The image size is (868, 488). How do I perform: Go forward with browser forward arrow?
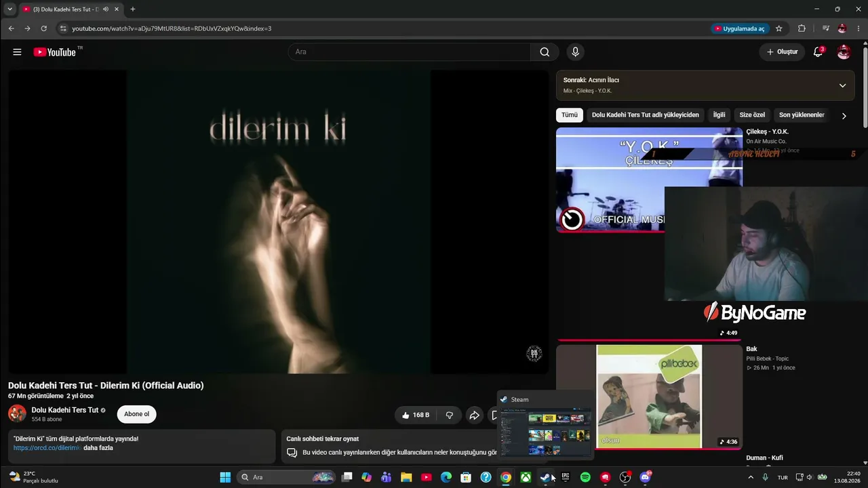pos(27,28)
